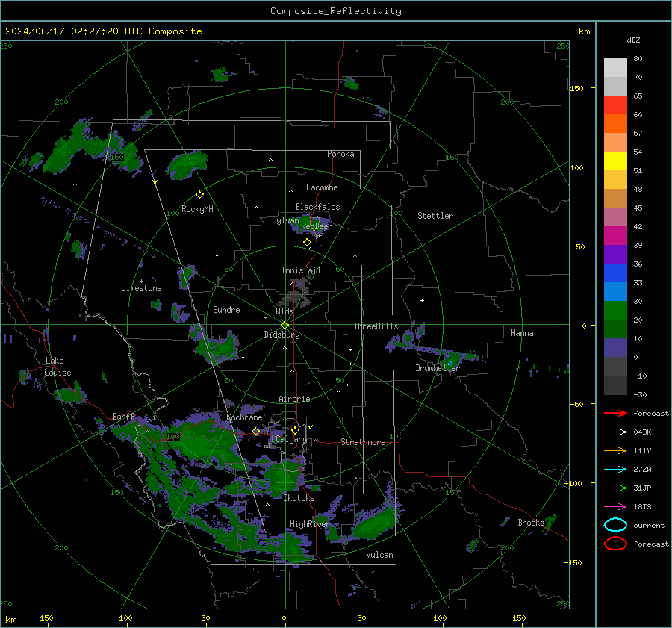The width and height of the screenshot is (672, 628).
Task: Click the Limestone label on map
Action: click(141, 288)
